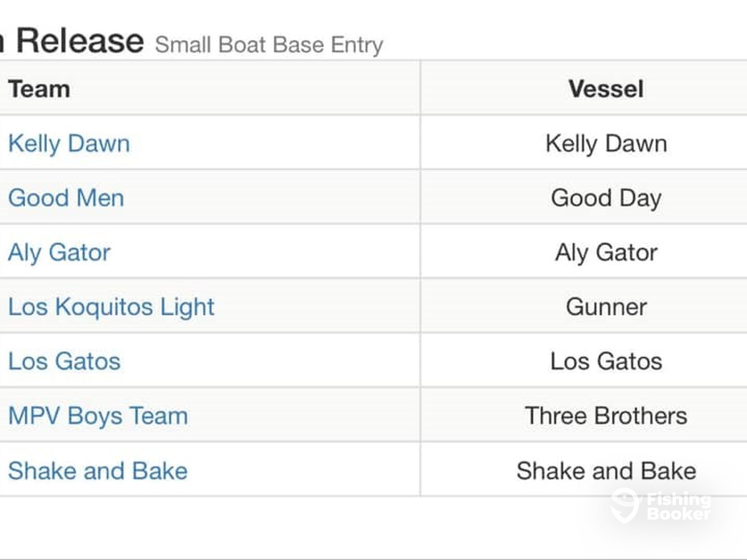Viewport: 747px width, 560px height.
Task: Select the Gunner vessel cell
Action: tap(584, 307)
